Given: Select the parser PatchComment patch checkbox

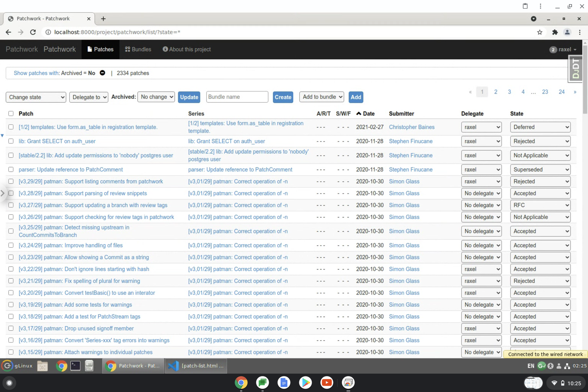Looking at the screenshot, I should [x=11, y=169].
